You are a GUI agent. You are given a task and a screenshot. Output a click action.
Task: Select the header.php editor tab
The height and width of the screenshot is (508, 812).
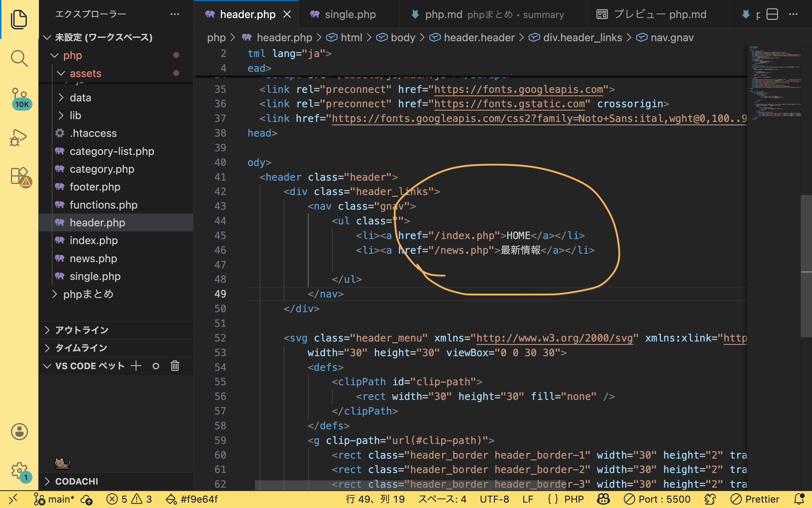(247, 14)
